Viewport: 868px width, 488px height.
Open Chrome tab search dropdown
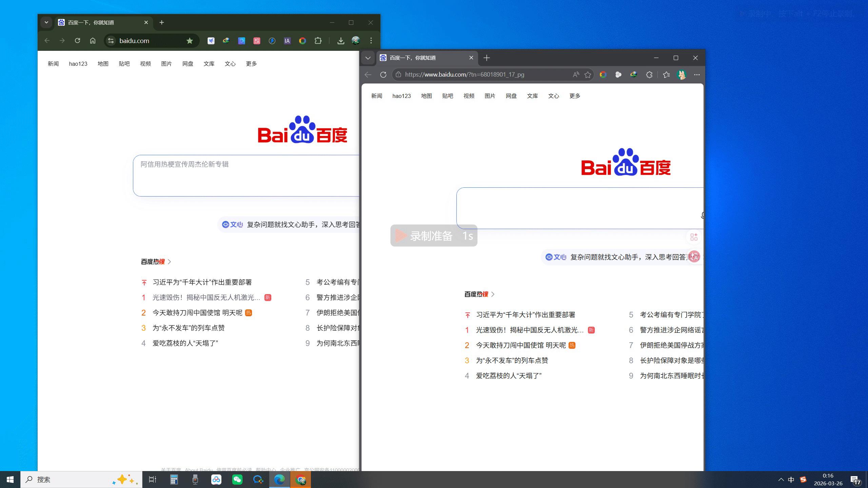46,22
